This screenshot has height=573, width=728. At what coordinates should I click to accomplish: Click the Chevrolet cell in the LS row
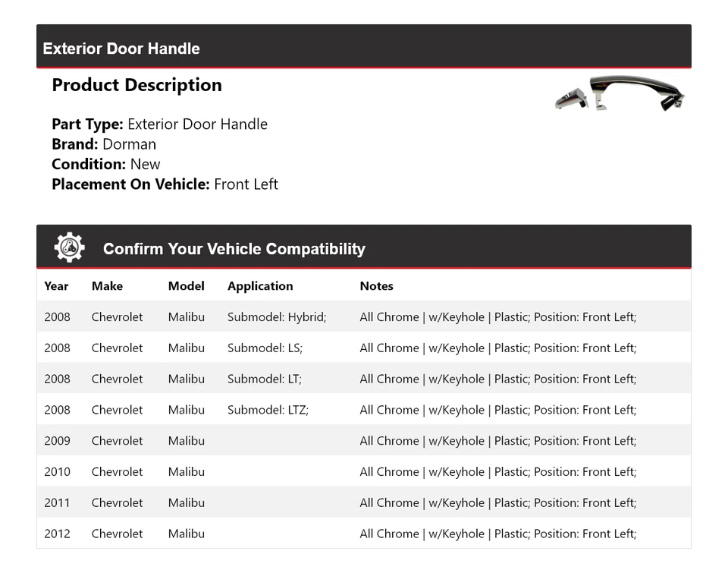(x=117, y=348)
